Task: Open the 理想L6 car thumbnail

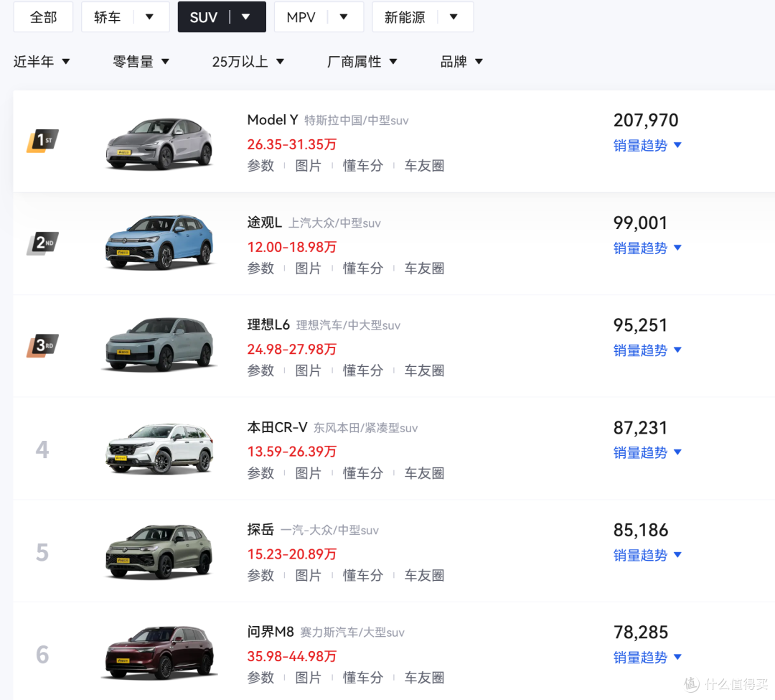Action: point(159,345)
